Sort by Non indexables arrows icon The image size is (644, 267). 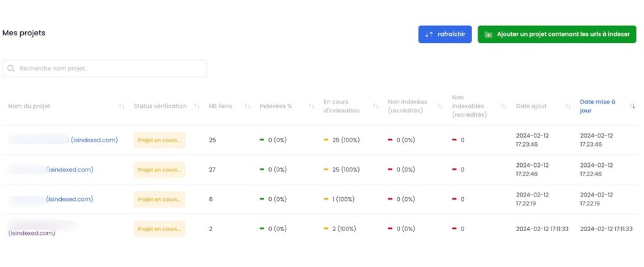504,106
